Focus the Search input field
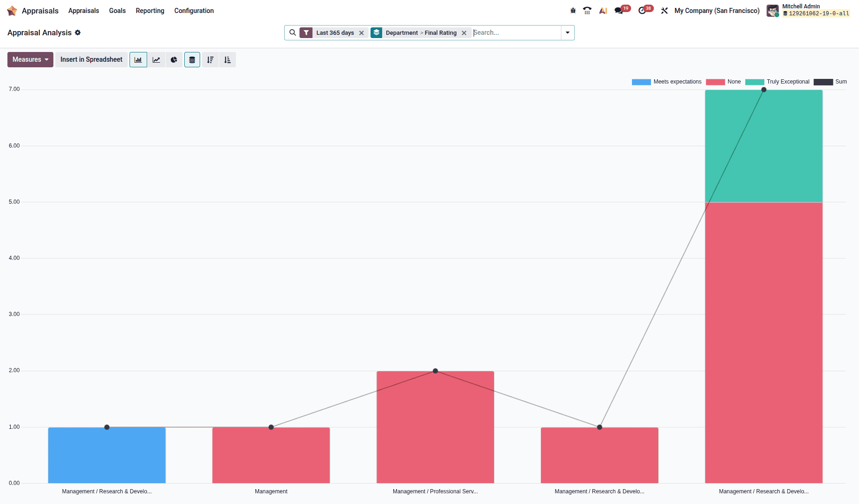859x504 pixels. pyautogui.click(x=516, y=32)
